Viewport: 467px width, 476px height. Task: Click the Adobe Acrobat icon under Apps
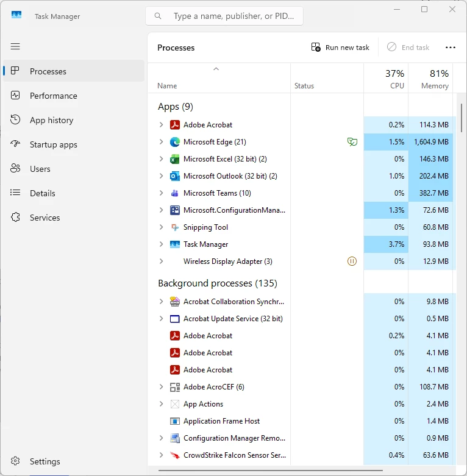(x=174, y=125)
